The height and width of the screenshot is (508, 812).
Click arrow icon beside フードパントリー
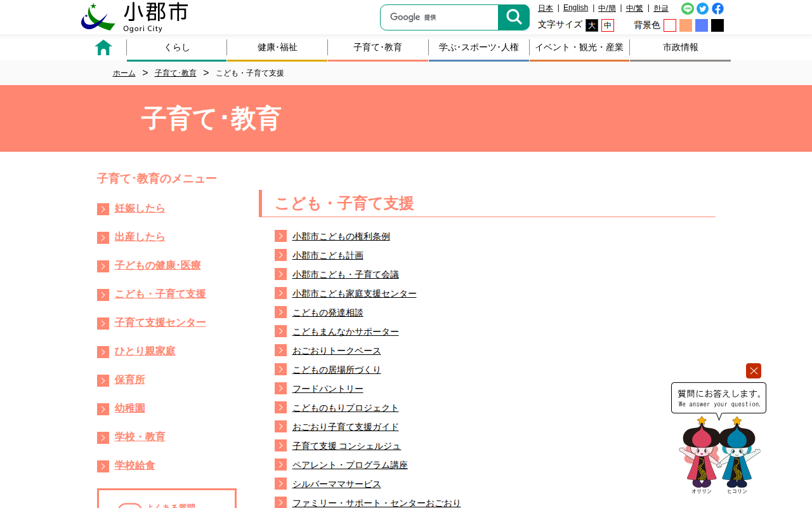(x=280, y=388)
